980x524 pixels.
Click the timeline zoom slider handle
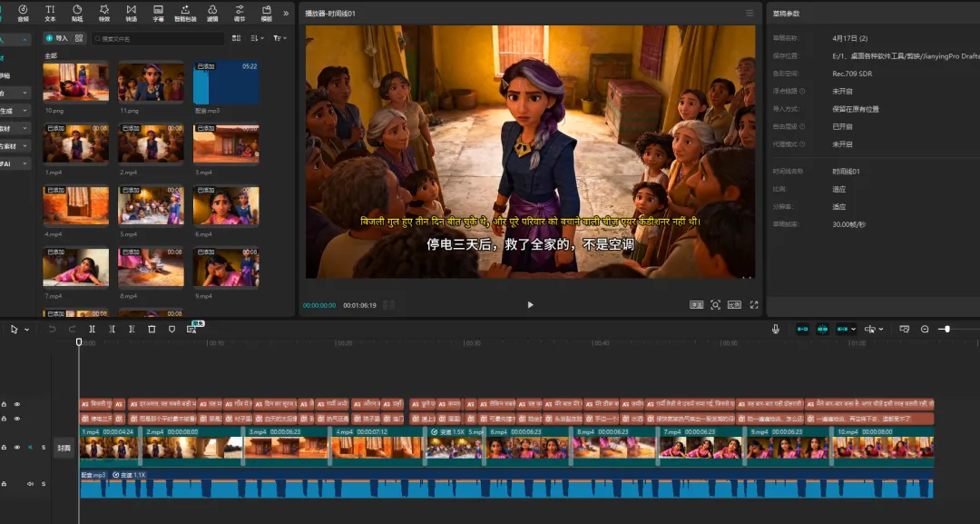pos(946,329)
